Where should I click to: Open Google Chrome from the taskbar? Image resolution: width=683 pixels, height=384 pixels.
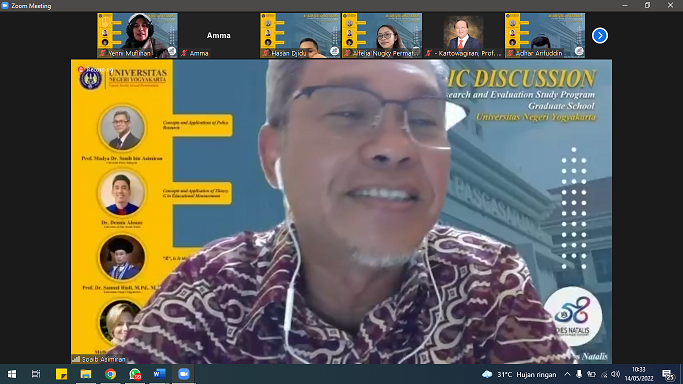coord(110,374)
